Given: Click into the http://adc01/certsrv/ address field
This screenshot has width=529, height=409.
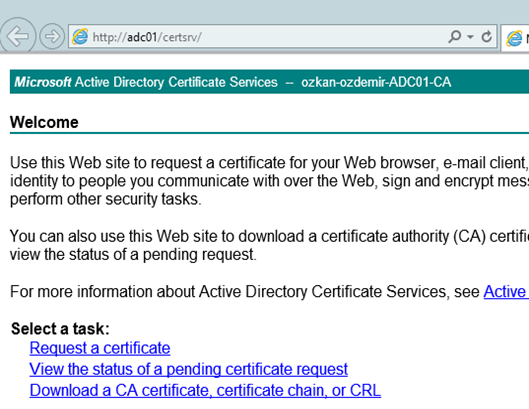Looking at the screenshot, I should [x=268, y=36].
